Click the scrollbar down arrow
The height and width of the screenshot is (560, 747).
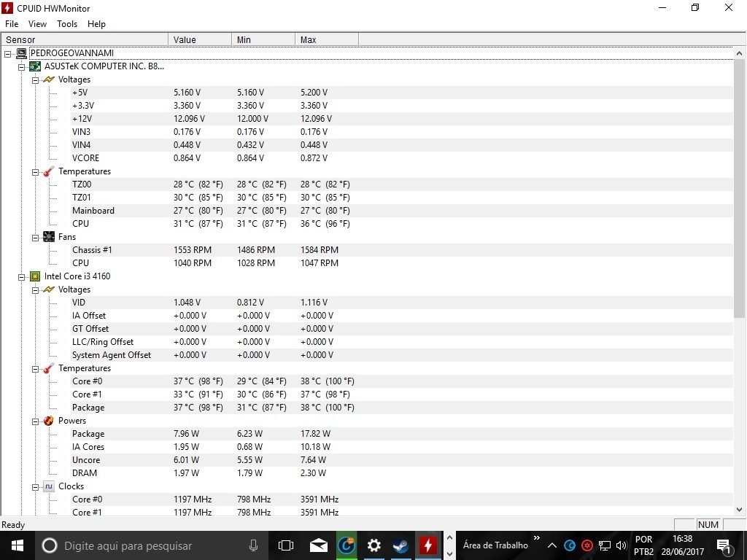point(740,510)
